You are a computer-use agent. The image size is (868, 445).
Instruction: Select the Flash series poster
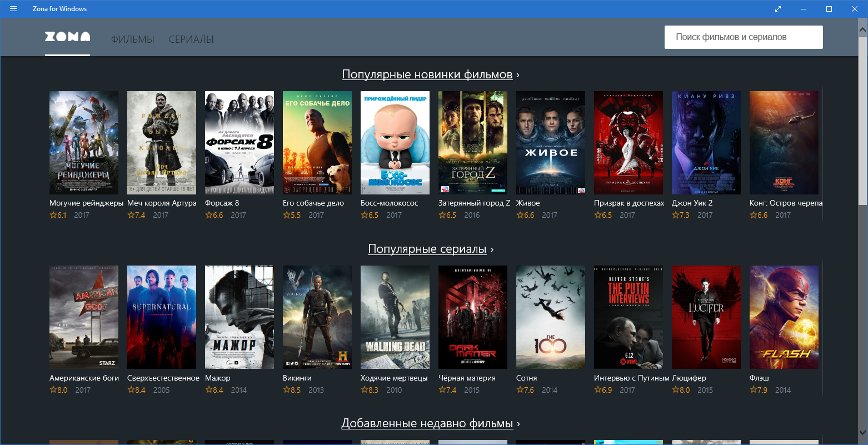tap(784, 317)
